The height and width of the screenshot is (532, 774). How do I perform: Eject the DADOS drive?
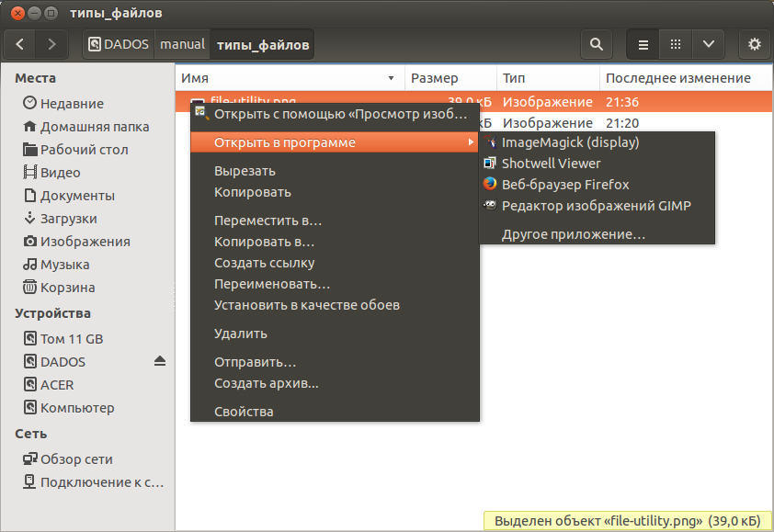point(160,361)
